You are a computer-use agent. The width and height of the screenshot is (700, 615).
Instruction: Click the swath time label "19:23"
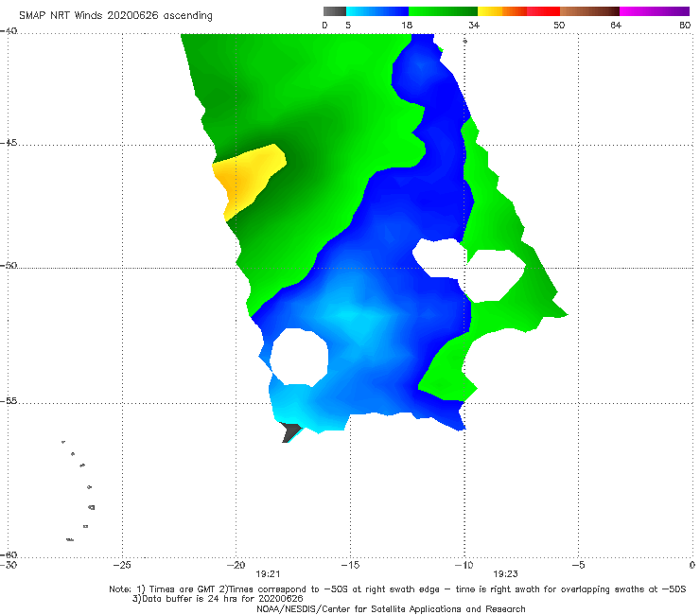click(505, 574)
